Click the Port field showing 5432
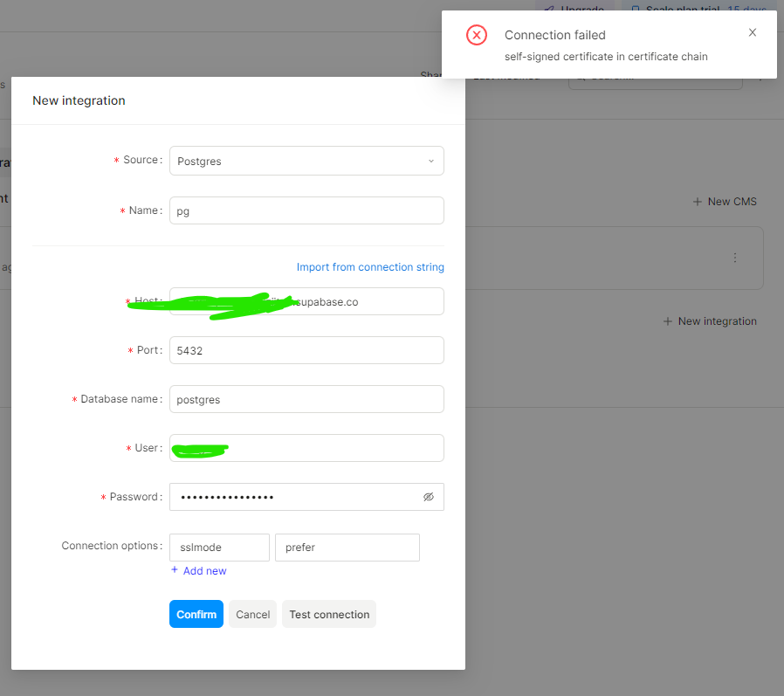This screenshot has height=696, width=784. (306, 350)
